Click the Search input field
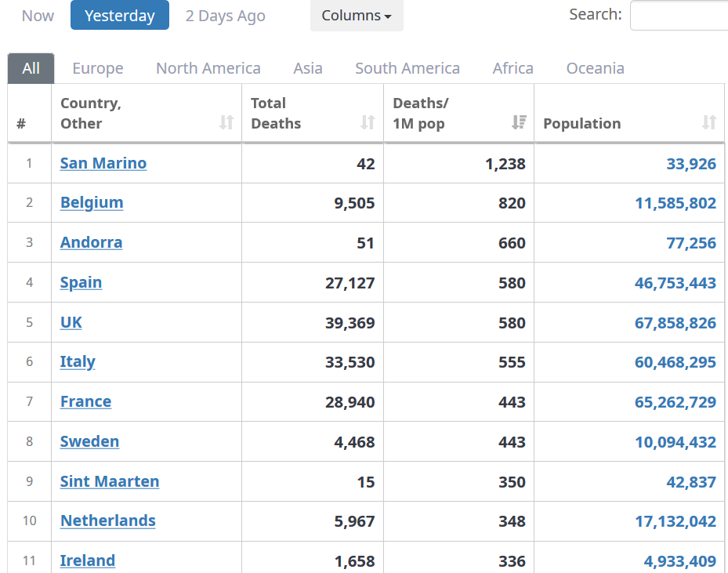 (x=679, y=16)
